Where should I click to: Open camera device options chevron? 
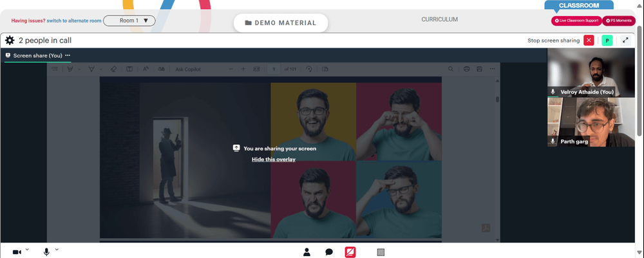pos(27,250)
